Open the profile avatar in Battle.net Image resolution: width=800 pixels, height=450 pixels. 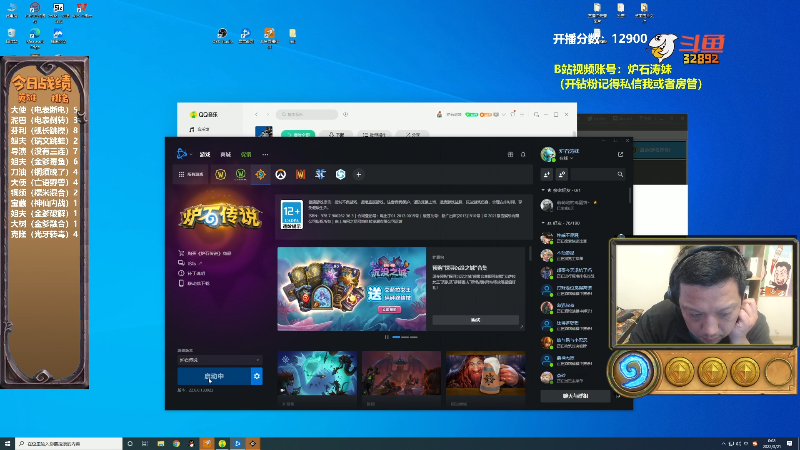click(548, 154)
